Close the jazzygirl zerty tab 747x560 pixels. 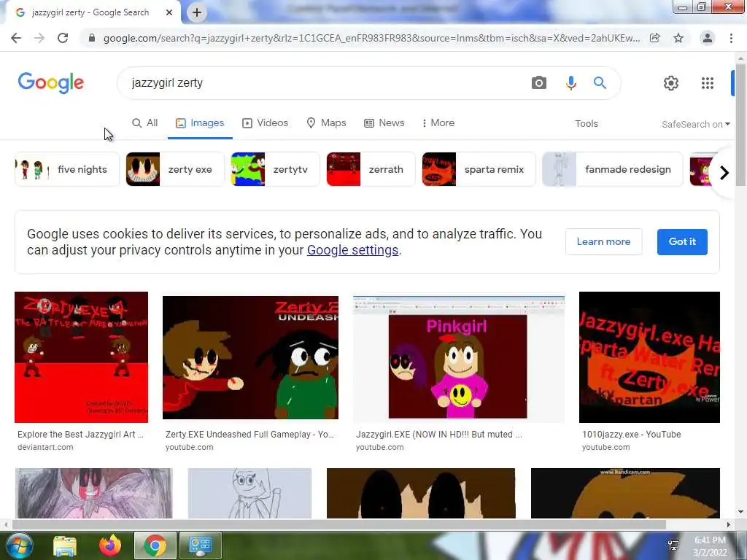(x=169, y=12)
